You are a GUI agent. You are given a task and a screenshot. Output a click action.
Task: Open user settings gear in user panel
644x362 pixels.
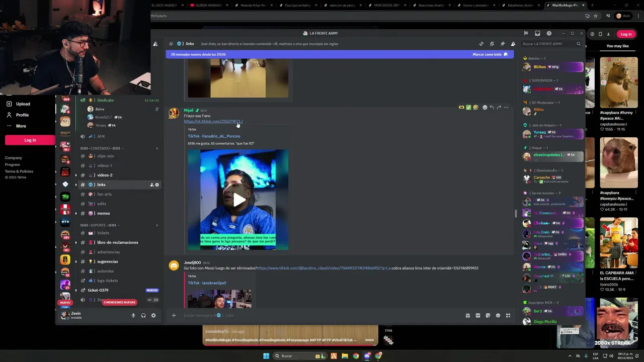153,315
